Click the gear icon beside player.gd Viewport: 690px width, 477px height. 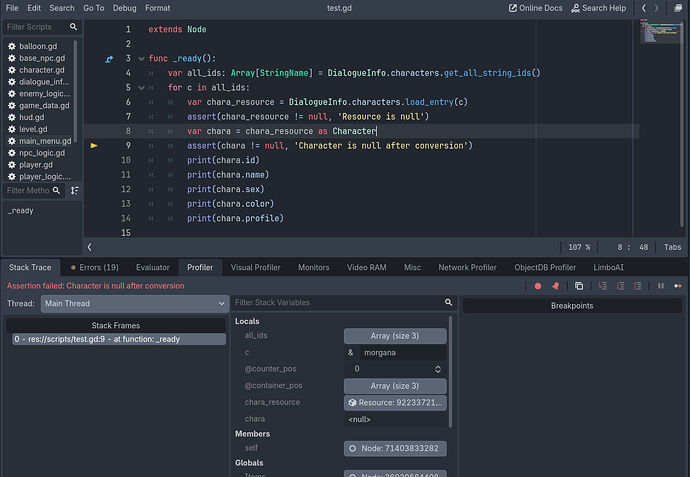pyautogui.click(x=12, y=165)
